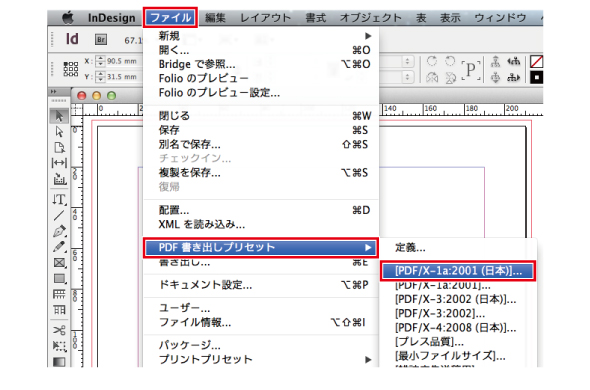Open the 表 menu
The width and height of the screenshot is (590, 390).
pyautogui.click(x=421, y=18)
